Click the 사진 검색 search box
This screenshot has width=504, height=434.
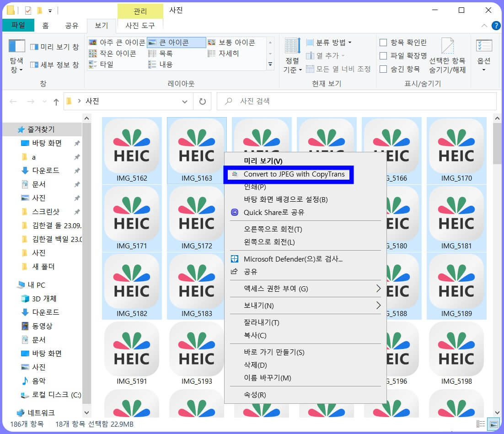[357, 101]
